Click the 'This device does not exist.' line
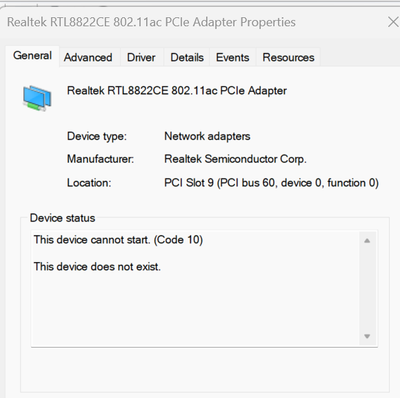The height and width of the screenshot is (398, 400). point(97,267)
